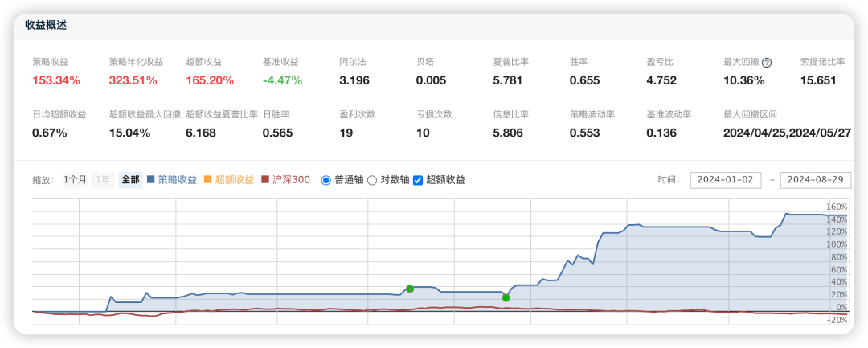Select the 160% y-axis label
Image resolution: width=868 pixels, height=348 pixels.
(x=837, y=207)
